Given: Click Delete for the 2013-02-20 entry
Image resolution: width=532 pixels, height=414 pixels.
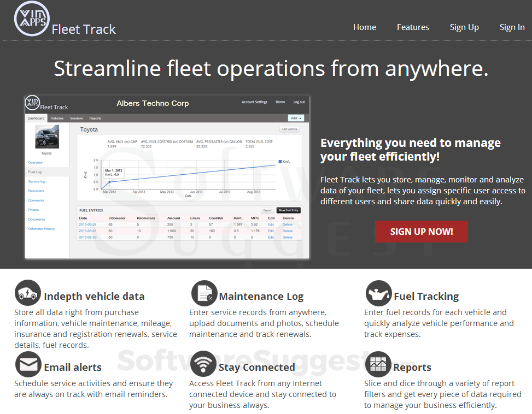Looking at the screenshot, I should coord(288,238).
